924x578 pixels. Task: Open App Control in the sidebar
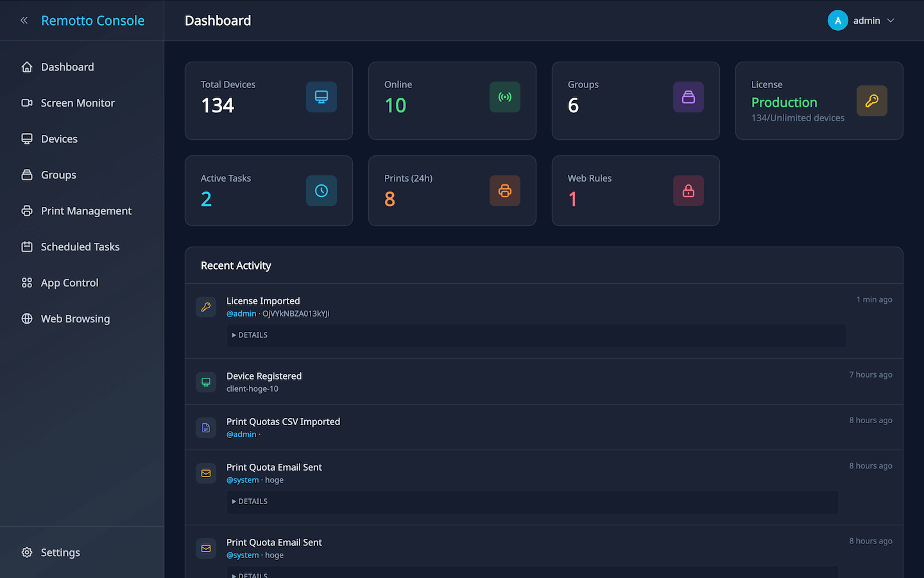point(69,283)
